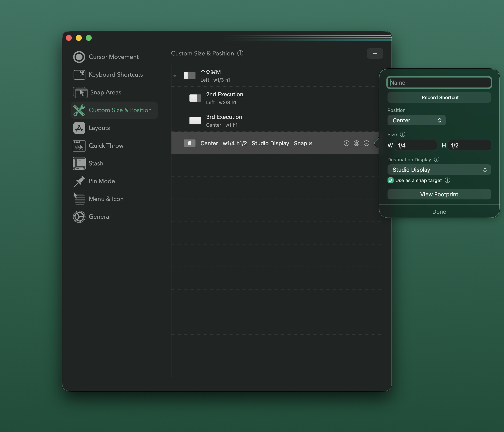504x432 pixels.
Task: Open more options for Center row
Action: [x=366, y=143]
